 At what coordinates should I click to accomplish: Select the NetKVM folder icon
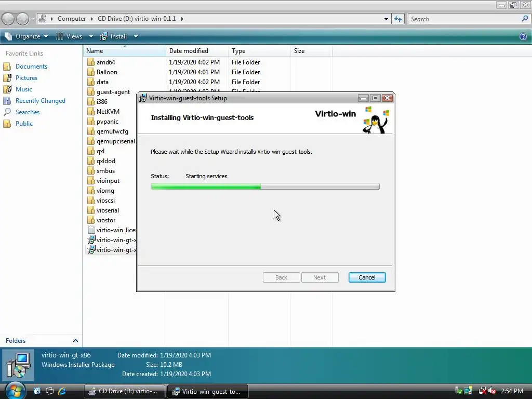(90, 111)
